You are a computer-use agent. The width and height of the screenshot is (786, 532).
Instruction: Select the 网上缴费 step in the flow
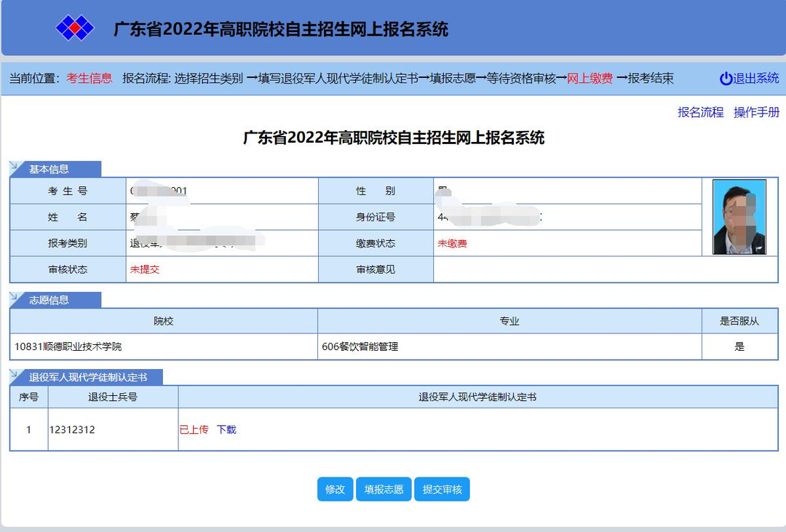point(589,79)
